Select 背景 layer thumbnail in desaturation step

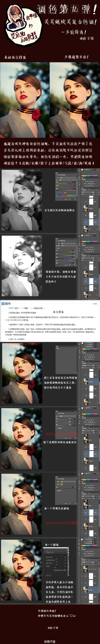(85, 229)
